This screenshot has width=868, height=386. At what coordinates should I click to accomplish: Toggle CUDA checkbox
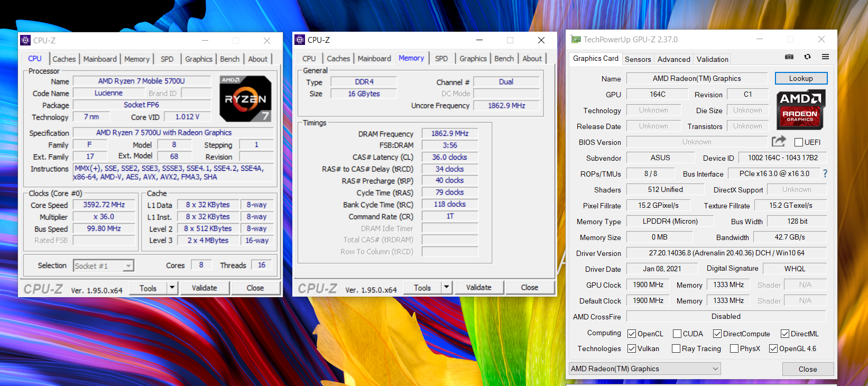tap(677, 334)
